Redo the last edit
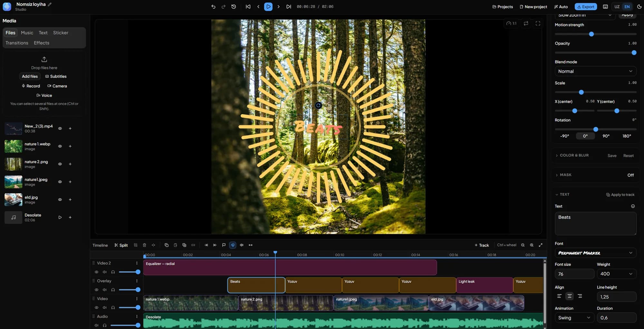Viewport: 644px width, 329px height. coord(223,6)
